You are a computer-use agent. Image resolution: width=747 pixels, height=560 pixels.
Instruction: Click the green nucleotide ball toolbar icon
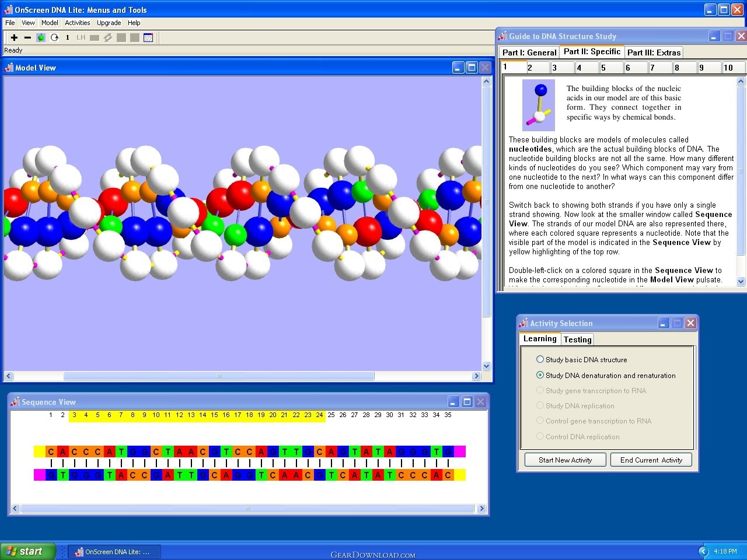41,37
